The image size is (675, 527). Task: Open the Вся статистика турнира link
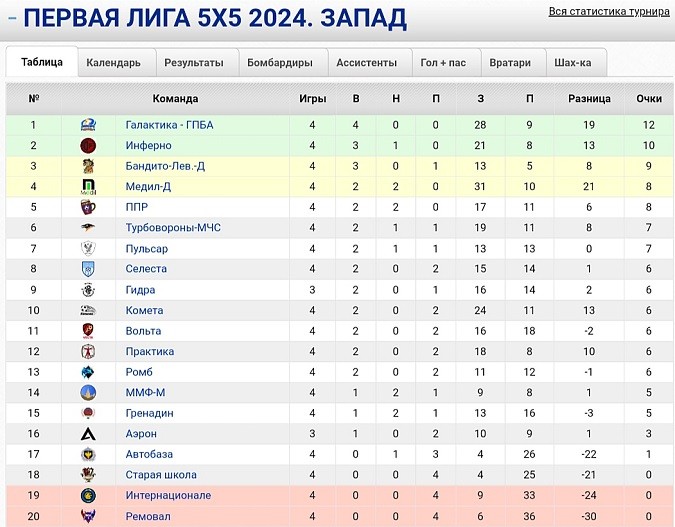609,12
